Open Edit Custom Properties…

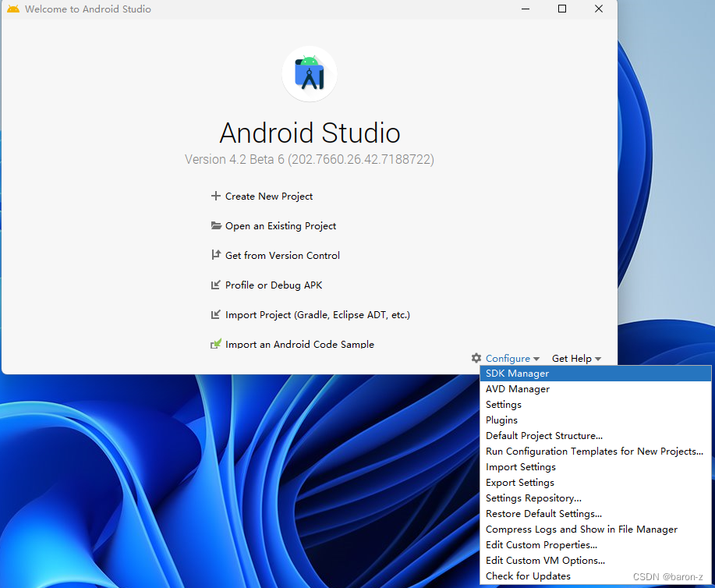pyautogui.click(x=596, y=544)
